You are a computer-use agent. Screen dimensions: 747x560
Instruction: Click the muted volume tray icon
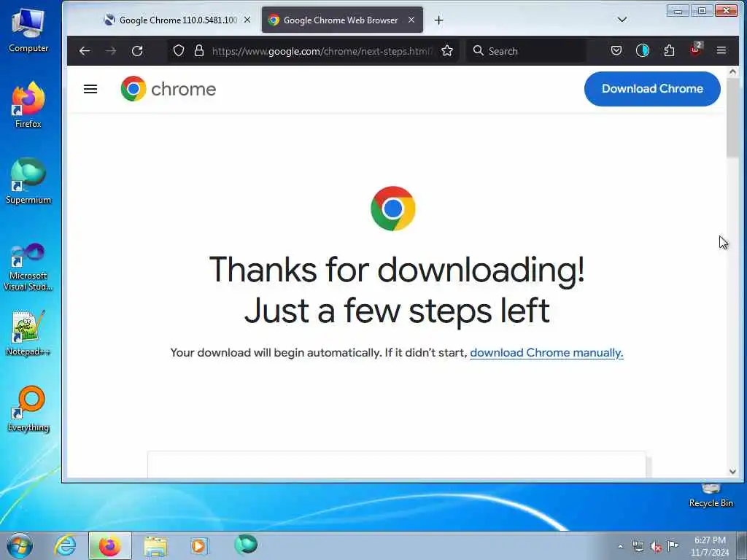point(656,546)
